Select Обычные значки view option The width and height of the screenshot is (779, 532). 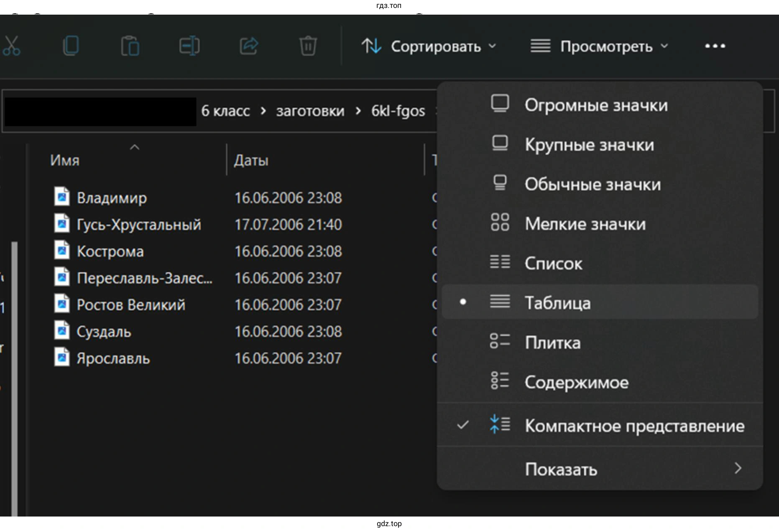pos(600,184)
